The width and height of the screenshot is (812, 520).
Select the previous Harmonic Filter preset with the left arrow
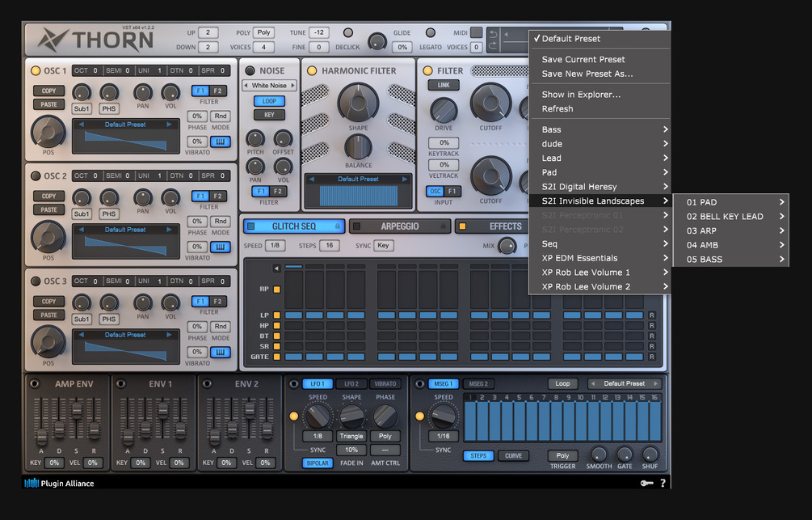point(312,179)
